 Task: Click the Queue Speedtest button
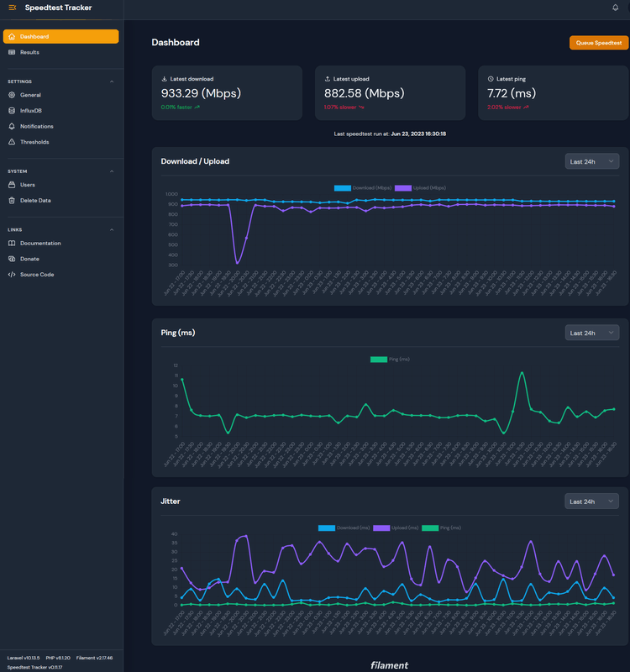coord(598,42)
